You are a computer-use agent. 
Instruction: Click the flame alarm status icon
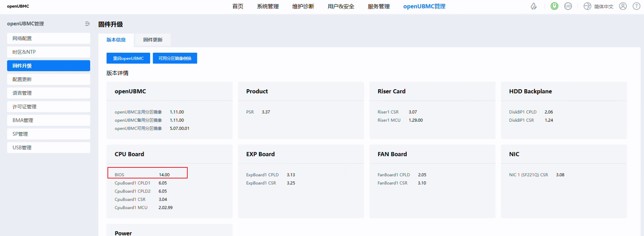click(533, 6)
